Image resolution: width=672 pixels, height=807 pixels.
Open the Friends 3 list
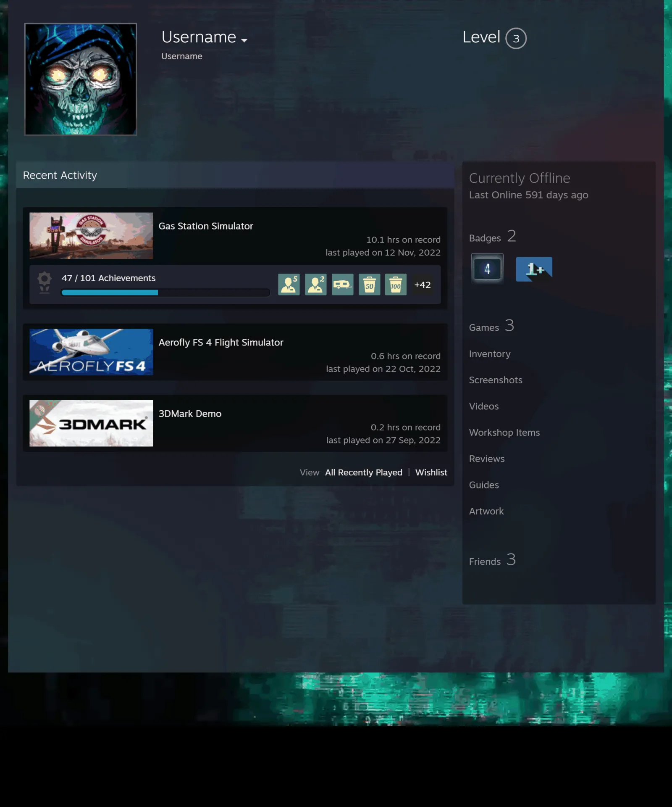pos(493,560)
